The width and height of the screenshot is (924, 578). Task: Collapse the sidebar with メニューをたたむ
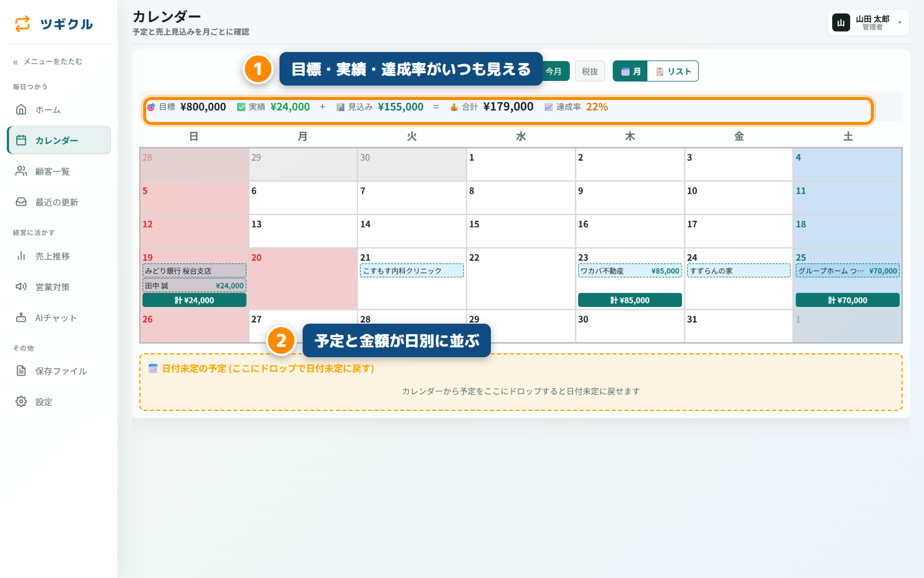coord(48,62)
